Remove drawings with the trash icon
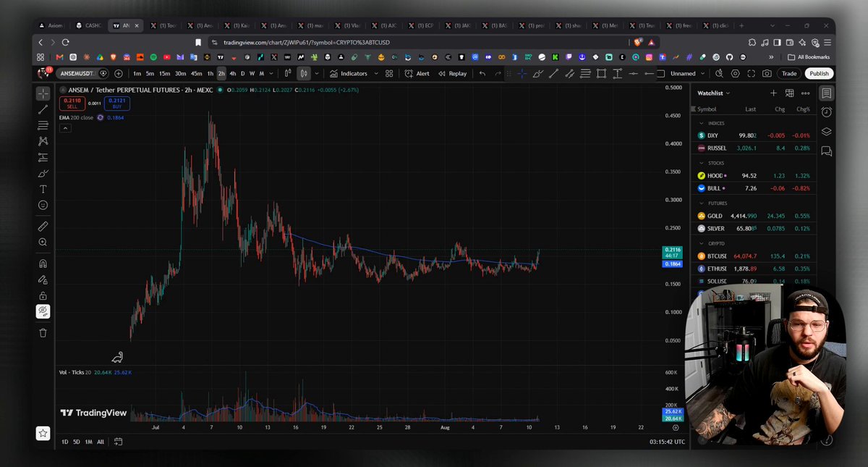 click(x=43, y=332)
